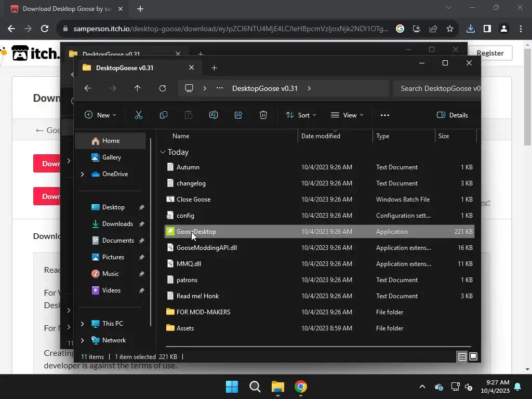The width and height of the screenshot is (532, 399).
Task: Switch to large thumbnails view icon
Action: (473, 356)
